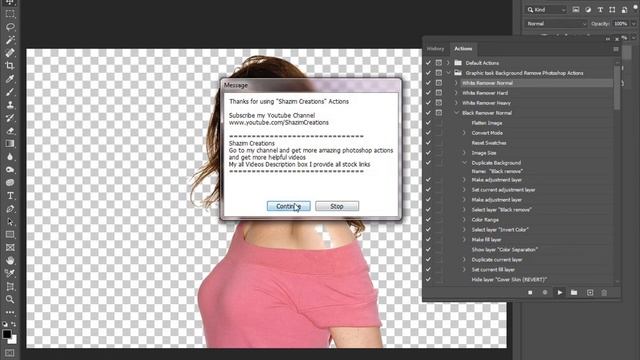The image size is (640, 360).
Task: Select the Horizontal Type tool
Action: point(10,196)
